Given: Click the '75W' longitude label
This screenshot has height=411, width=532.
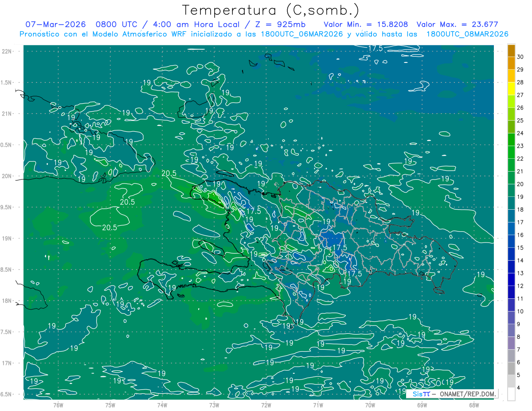Looking at the screenshot, I should pos(110,405).
